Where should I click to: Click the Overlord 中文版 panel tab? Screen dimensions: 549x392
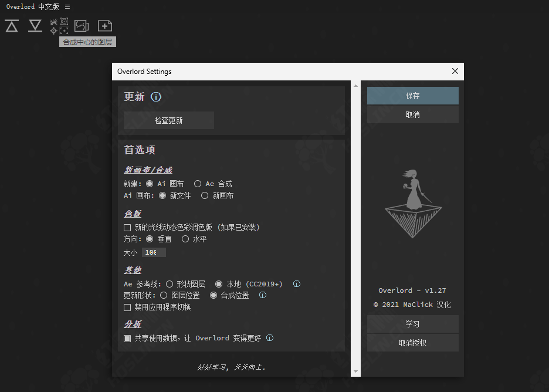(x=33, y=6)
